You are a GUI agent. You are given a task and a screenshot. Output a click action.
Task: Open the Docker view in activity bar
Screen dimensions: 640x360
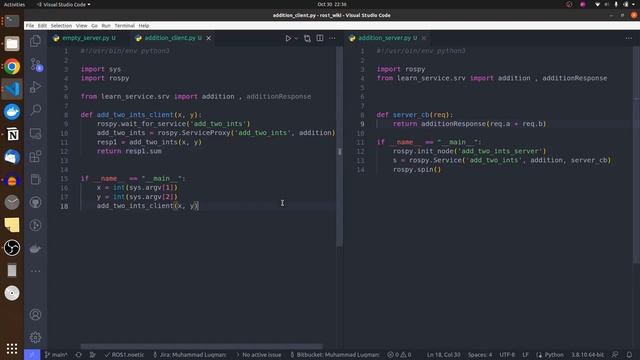coord(36,248)
